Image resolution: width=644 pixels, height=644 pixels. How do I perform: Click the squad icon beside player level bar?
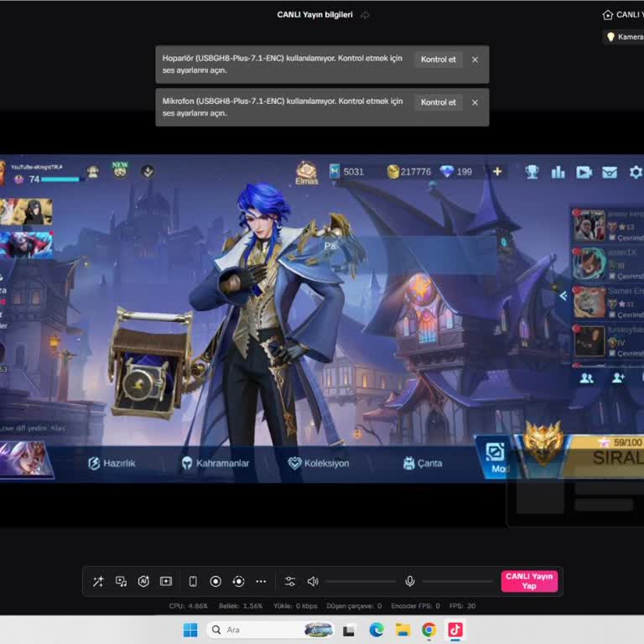[x=93, y=172]
